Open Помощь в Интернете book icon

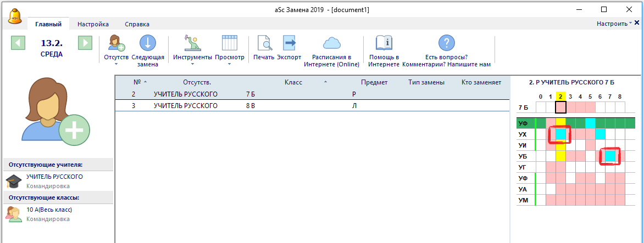[383, 43]
